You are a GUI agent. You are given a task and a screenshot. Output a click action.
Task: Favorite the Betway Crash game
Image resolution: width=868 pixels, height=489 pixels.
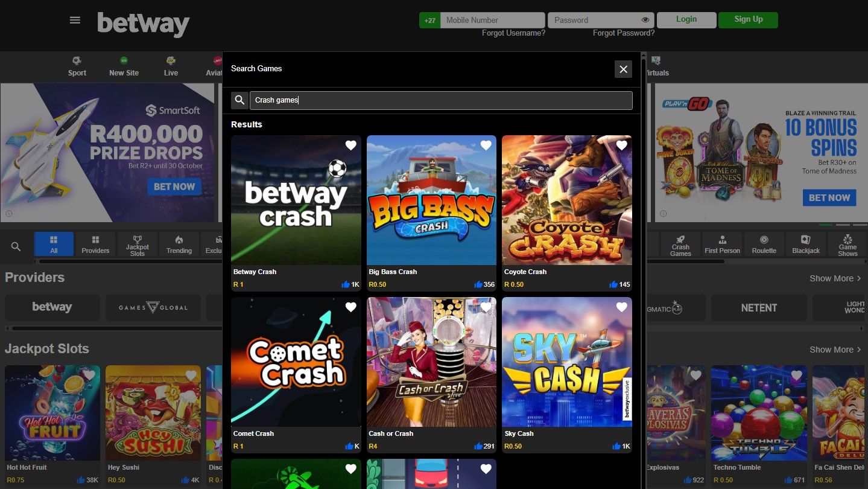click(350, 145)
